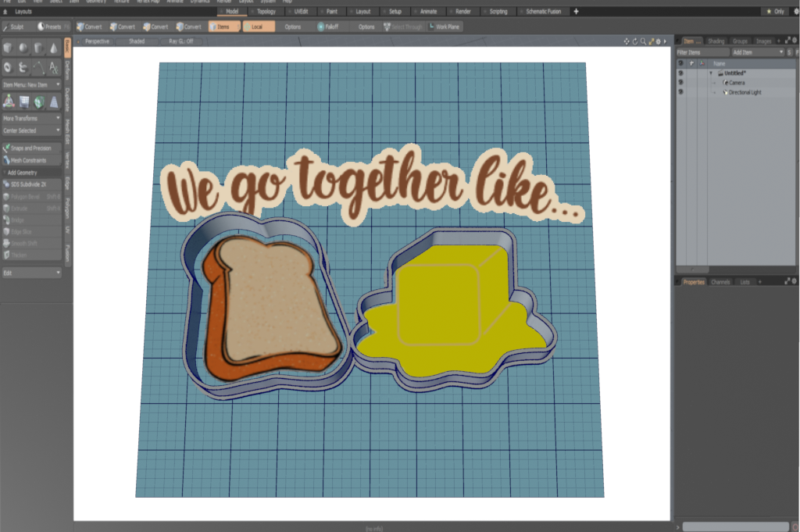Pick the Cone primitive tool
800x532 pixels.
[53, 48]
